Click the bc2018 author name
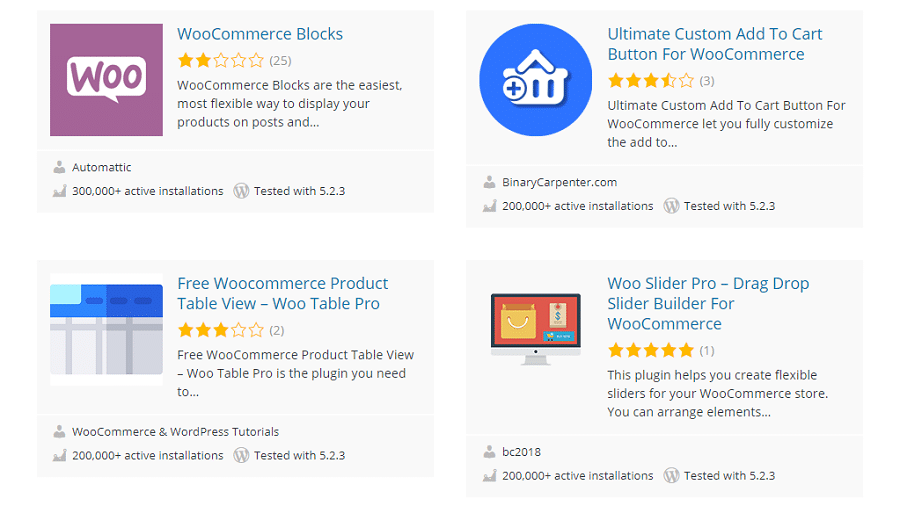The width and height of the screenshot is (900, 506). 522,452
